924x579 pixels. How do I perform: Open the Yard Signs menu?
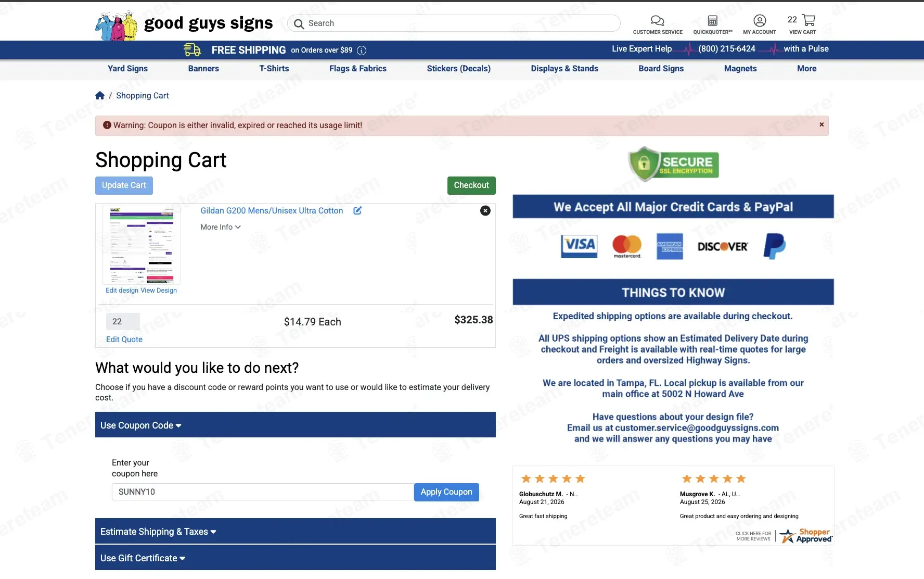[x=127, y=69]
